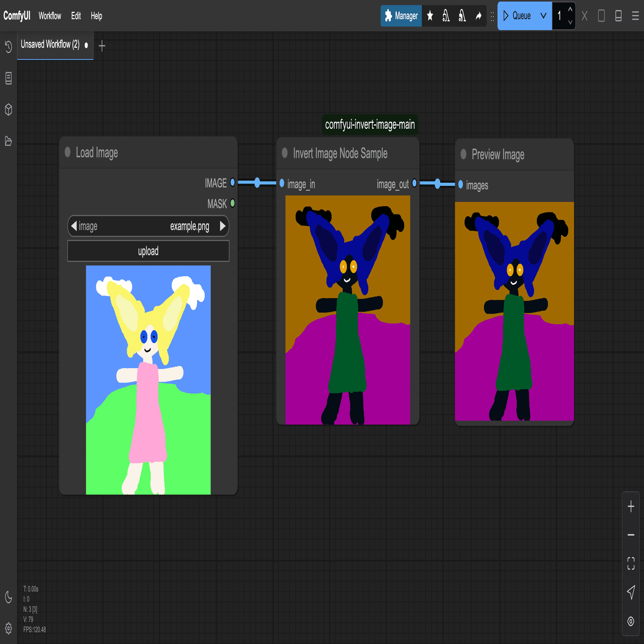Open the node library sidebar icon
Viewport: 644px width, 644px height.
pyautogui.click(x=8, y=78)
